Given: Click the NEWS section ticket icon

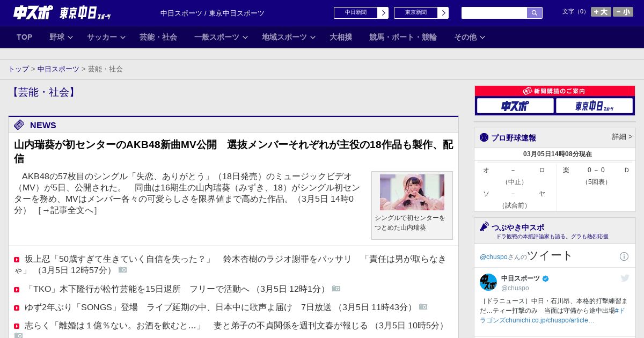Looking at the screenshot, I should (19, 125).
